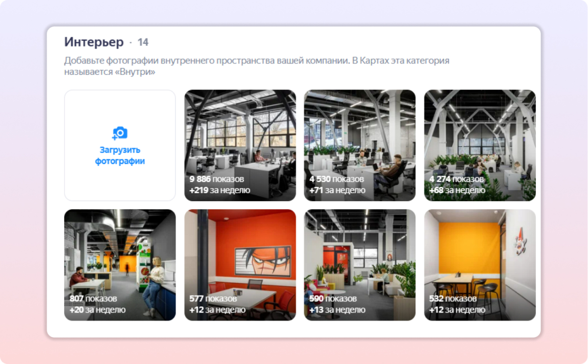Click the +20 за неделю stat
The width and height of the screenshot is (588, 364).
pos(97,310)
